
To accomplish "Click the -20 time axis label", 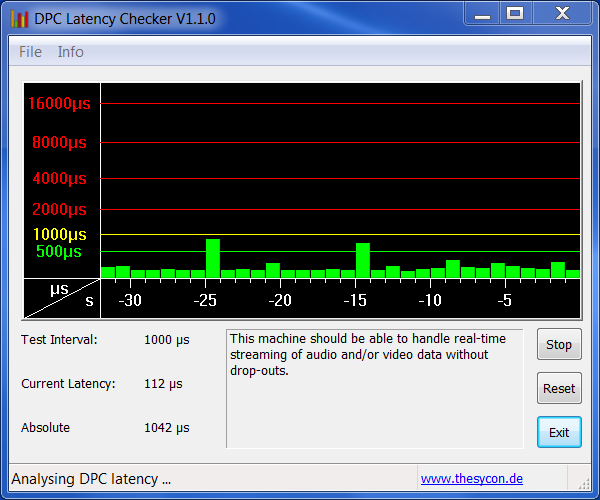I will [280, 300].
